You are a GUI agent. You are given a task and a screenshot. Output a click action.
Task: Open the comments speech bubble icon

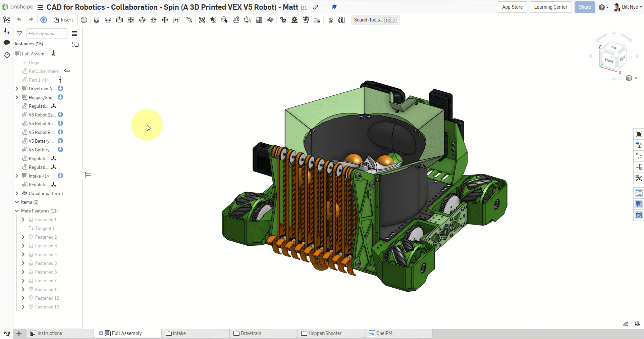[7, 43]
